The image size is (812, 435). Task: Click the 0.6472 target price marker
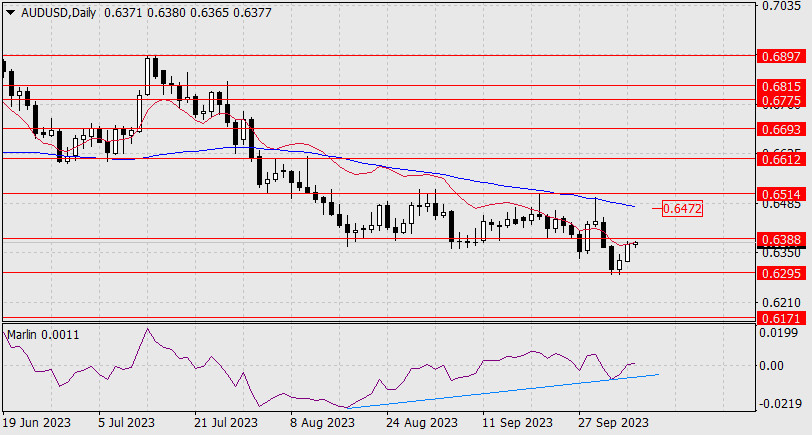(684, 209)
